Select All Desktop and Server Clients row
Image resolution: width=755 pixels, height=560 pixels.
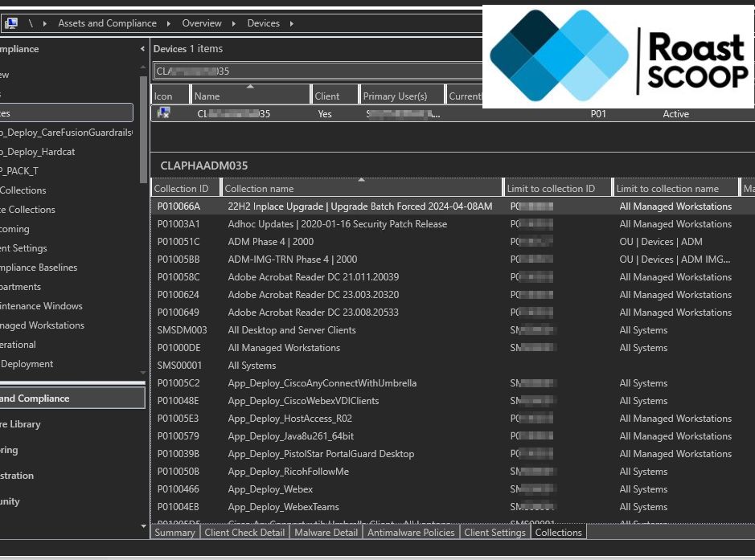pos(453,330)
